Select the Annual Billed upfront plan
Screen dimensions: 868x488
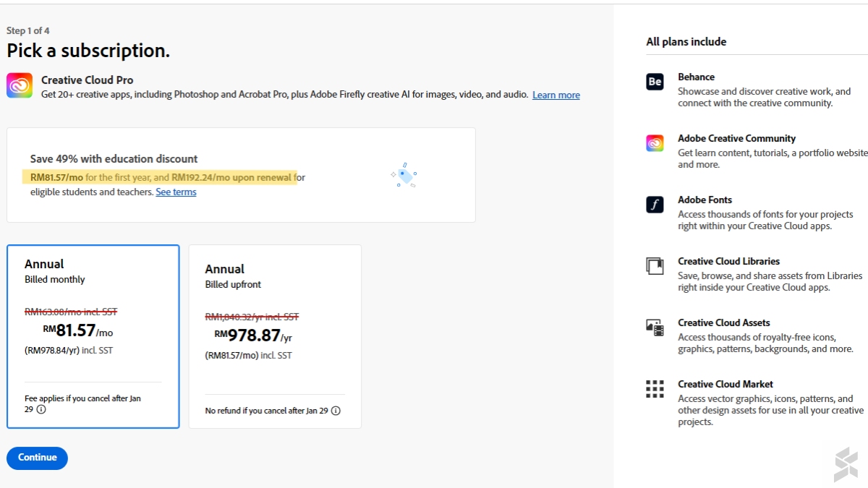coord(275,336)
